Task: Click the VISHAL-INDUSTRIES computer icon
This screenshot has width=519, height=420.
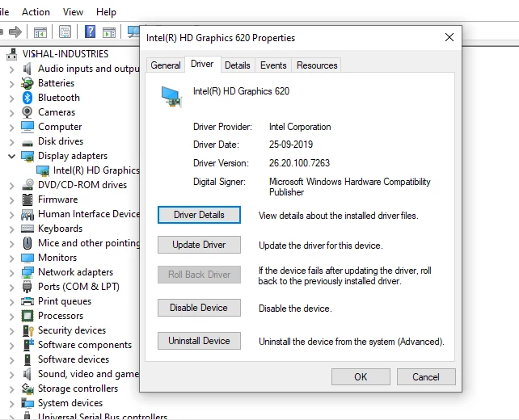Action: coord(12,54)
